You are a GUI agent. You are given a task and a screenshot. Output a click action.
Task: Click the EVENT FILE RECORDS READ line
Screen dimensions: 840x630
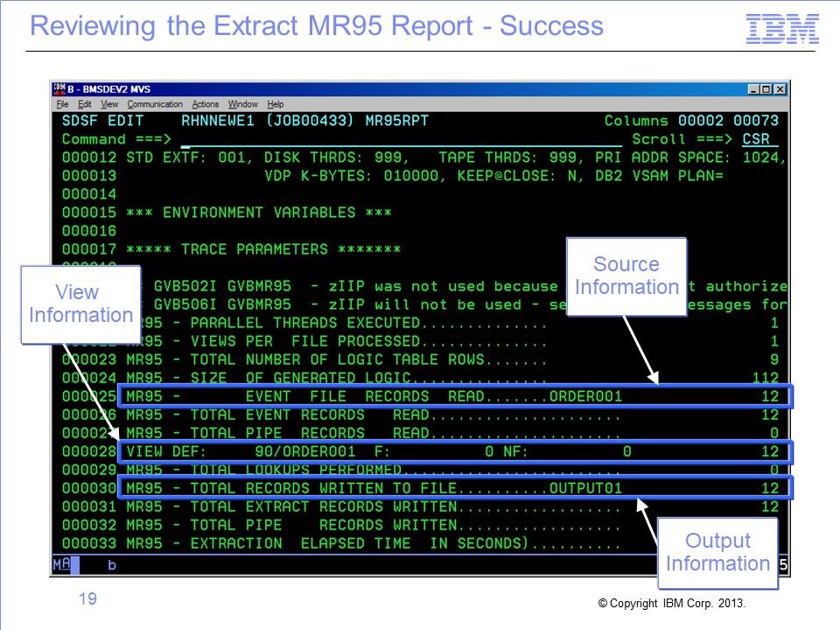click(x=455, y=396)
